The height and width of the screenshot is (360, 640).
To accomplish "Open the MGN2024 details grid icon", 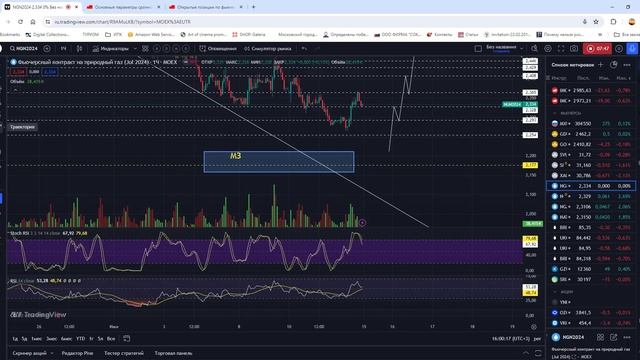I will [x=600, y=337].
